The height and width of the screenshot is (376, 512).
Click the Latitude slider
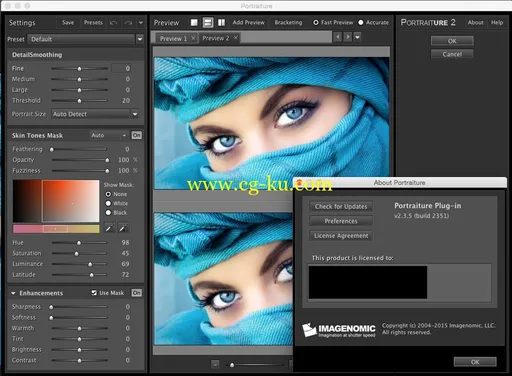[x=79, y=275]
